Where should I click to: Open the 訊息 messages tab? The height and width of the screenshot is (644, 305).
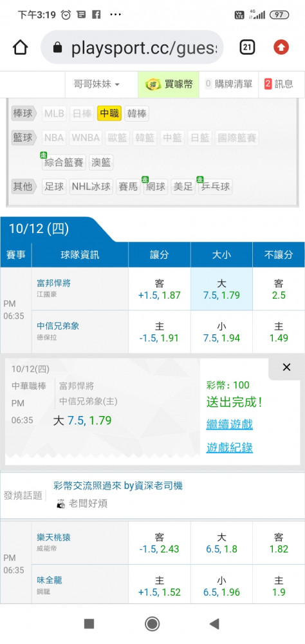pyautogui.click(x=281, y=84)
